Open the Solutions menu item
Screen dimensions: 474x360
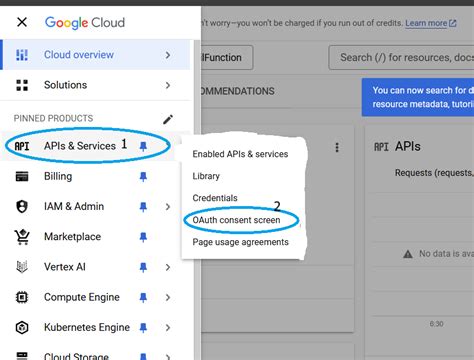point(95,85)
